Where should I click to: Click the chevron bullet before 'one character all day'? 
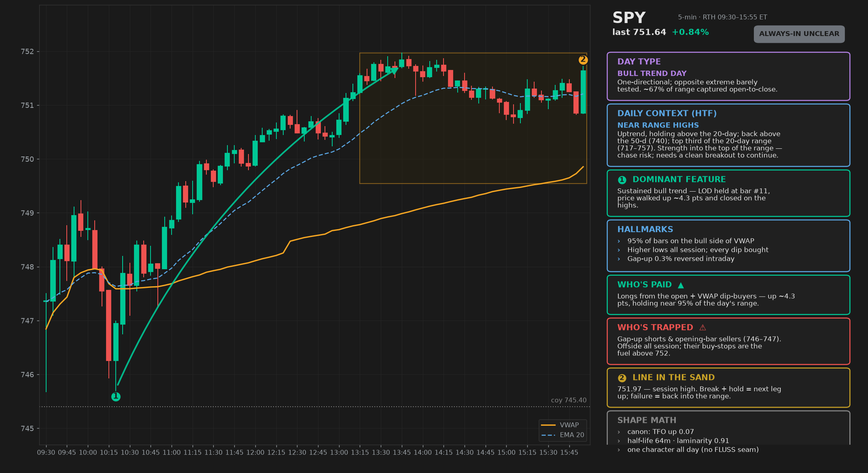point(619,450)
